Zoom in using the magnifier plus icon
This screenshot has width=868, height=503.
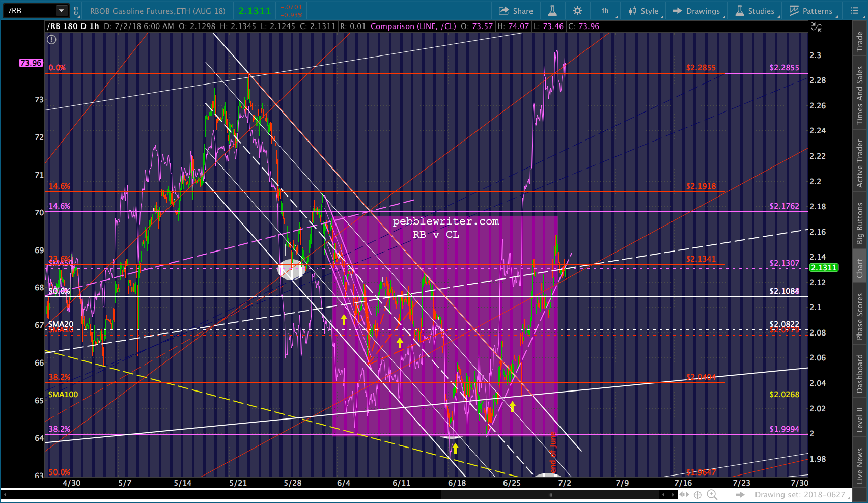712,495
